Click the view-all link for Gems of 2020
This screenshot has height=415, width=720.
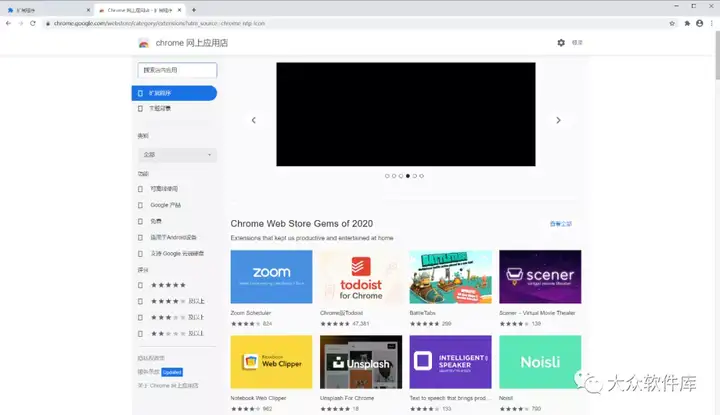561,224
